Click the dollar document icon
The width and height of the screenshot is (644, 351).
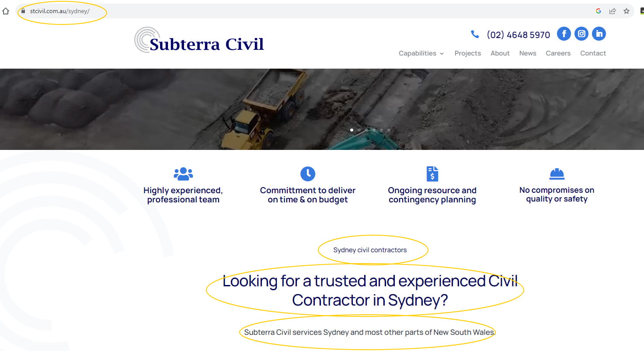(x=432, y=174)
